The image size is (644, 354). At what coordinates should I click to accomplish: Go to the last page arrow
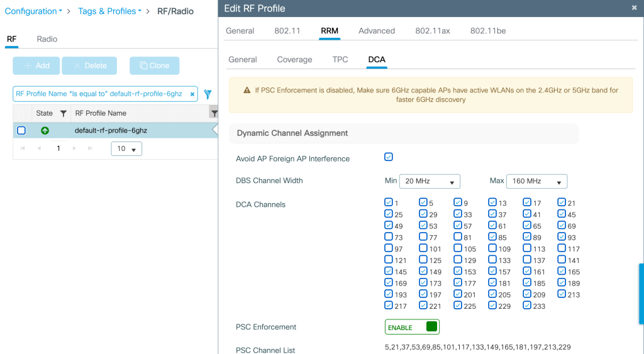click(x=89, y=148)
